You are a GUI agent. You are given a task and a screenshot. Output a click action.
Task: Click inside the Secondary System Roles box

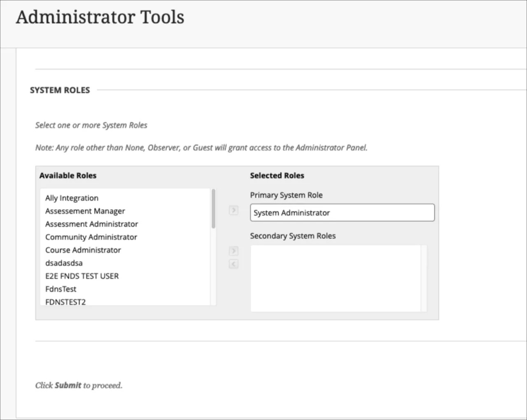tap(336, 278)
